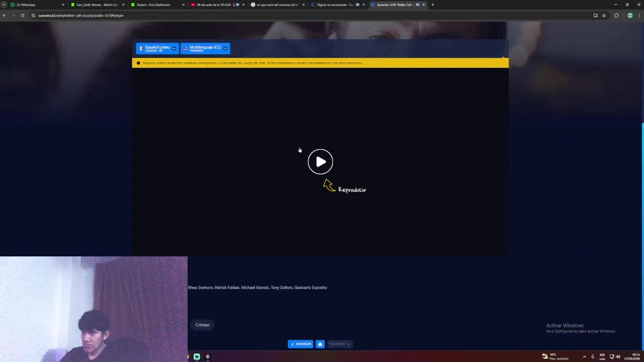Close the Kick Dashboard tab
644x362 pixels.
(x=183, y=5)
